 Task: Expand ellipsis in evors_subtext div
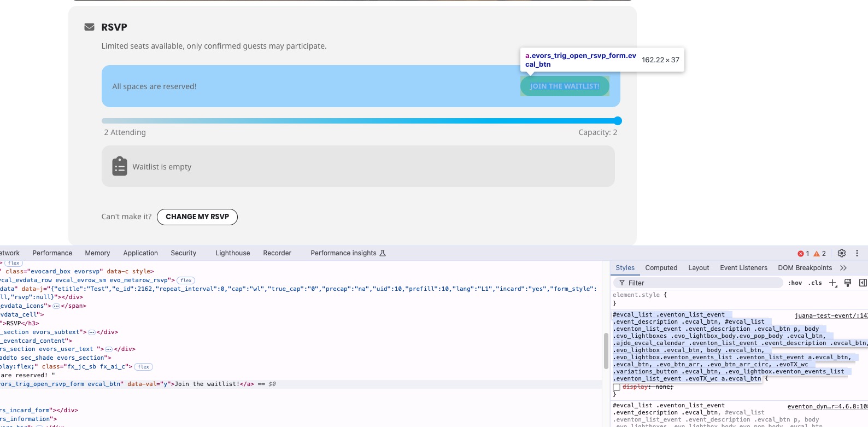point(92,332)
